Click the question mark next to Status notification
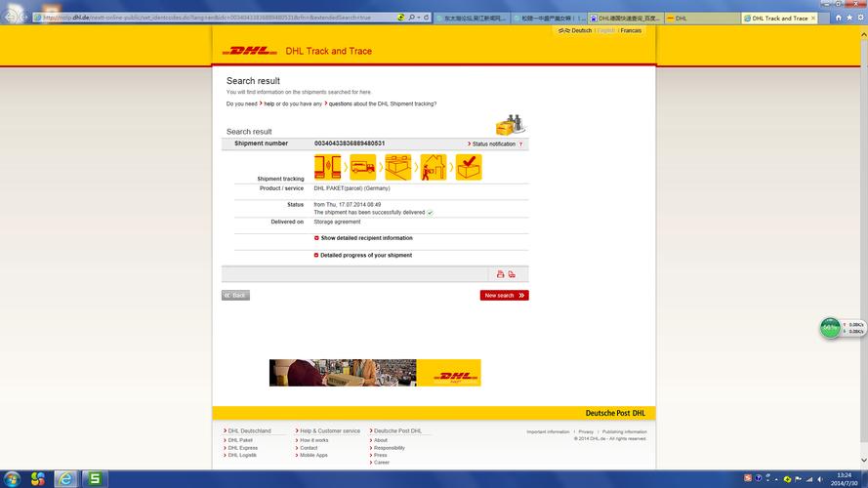 [x=520, y=143]
